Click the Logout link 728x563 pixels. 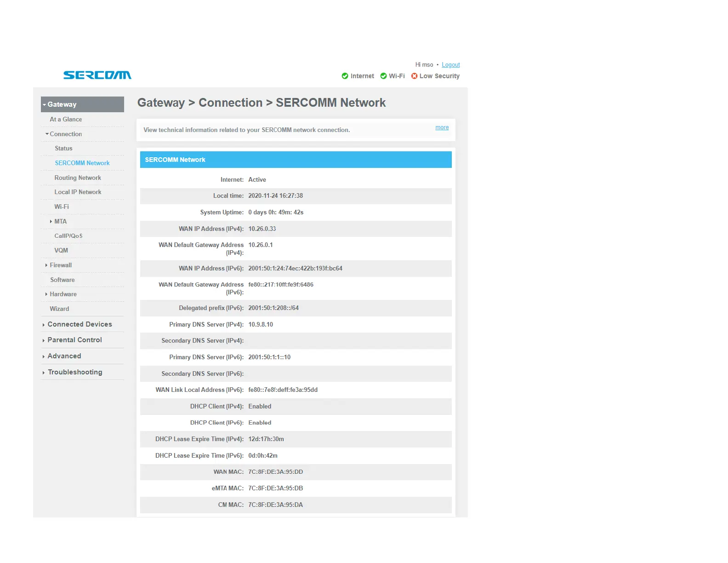click(x=451, y=65)
